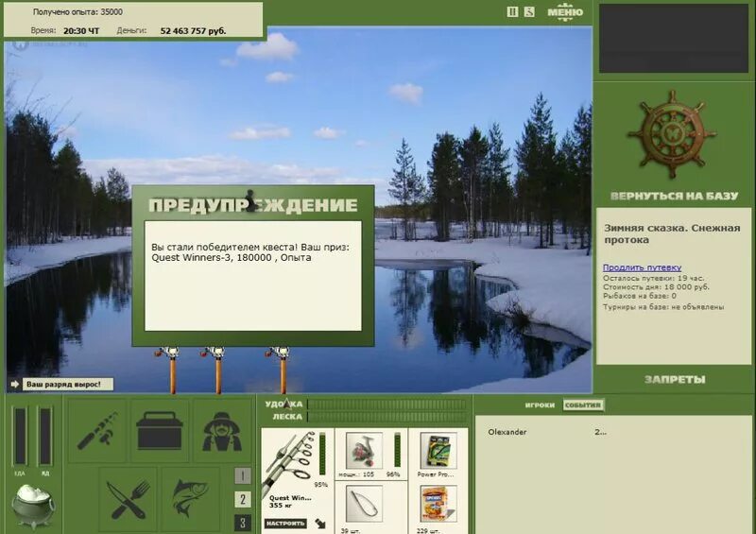The height and width of the screenshot is (534, 756).
Task: Open the МЕНЮ menu
Action: tap(565, 11)
